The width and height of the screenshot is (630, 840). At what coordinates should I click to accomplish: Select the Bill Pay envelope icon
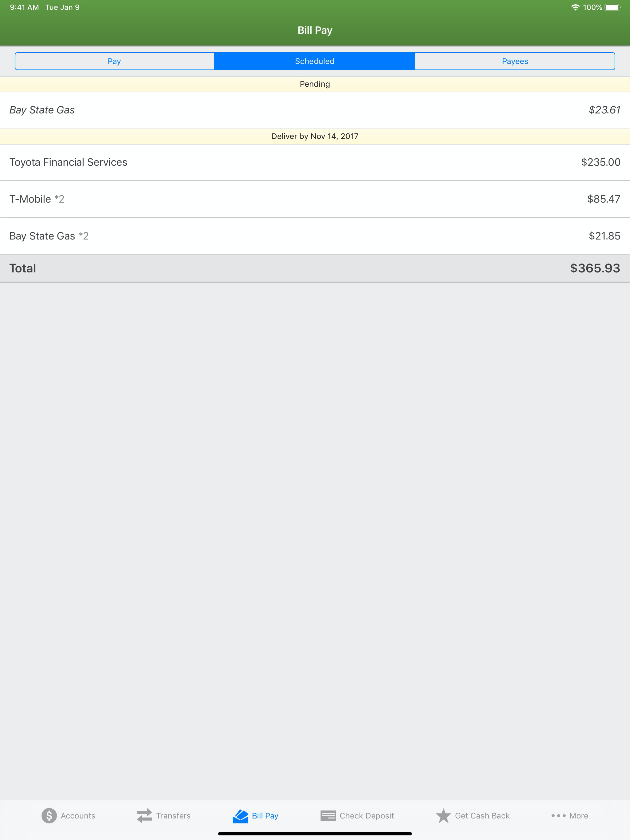pos(241,815)
